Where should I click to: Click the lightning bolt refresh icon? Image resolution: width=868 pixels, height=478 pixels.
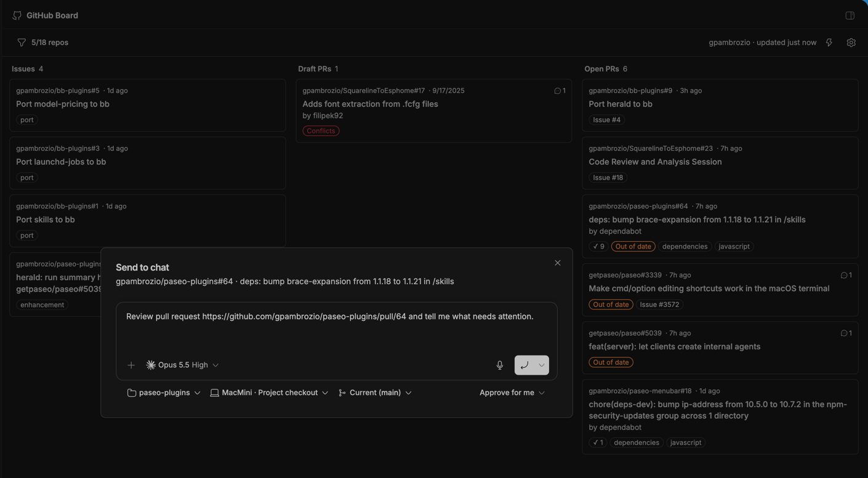[x=829, y=42]
